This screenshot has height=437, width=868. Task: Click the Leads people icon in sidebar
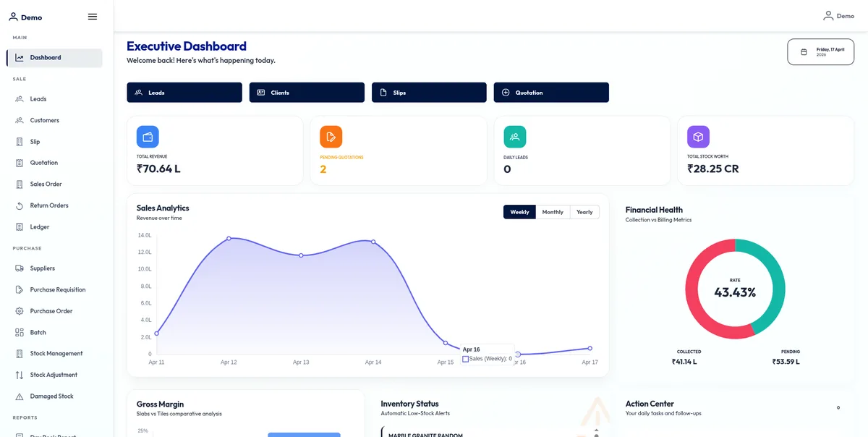pyautogui.click(x=20, y=99)
